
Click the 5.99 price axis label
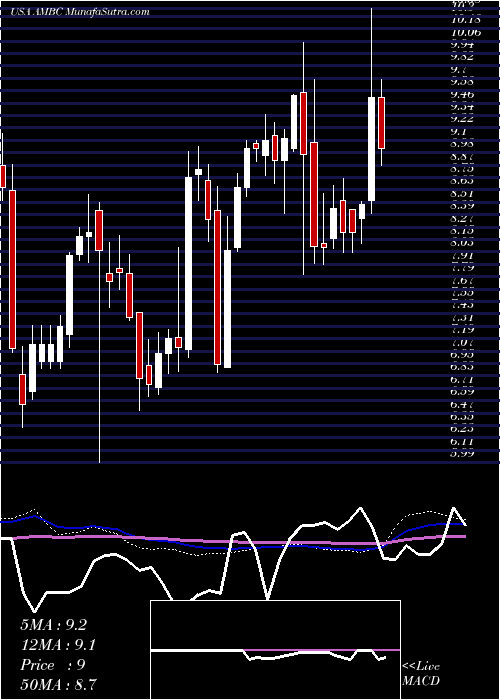click(462, 454)
